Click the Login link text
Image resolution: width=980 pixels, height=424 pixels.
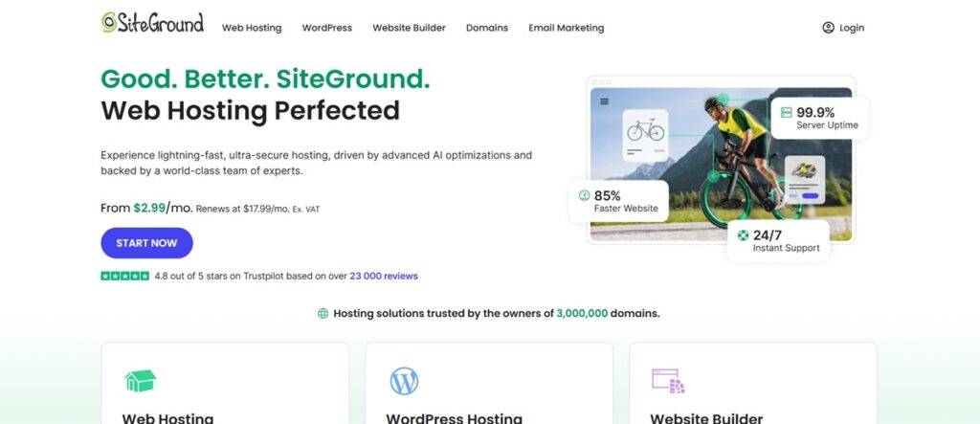(852, 28)
